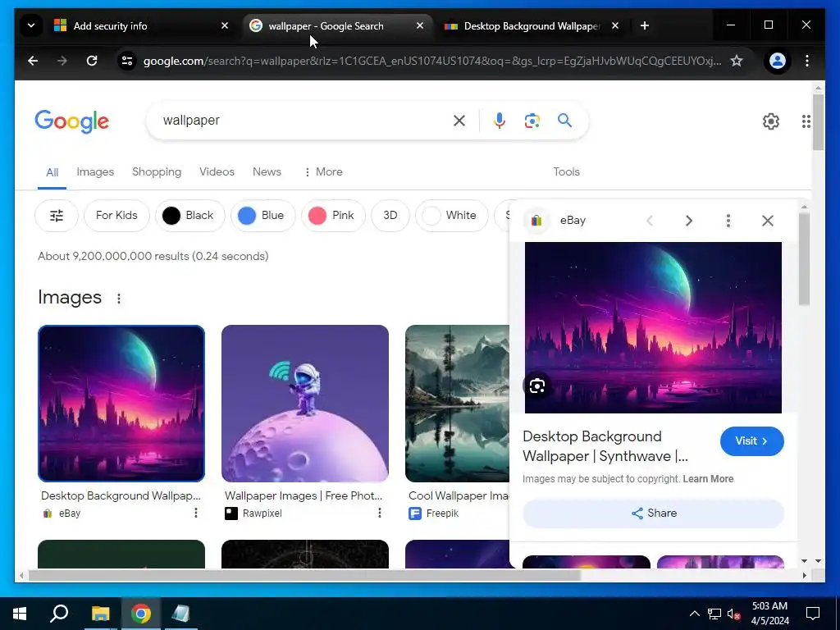Close the Add security info tab

tap(225, 25)
